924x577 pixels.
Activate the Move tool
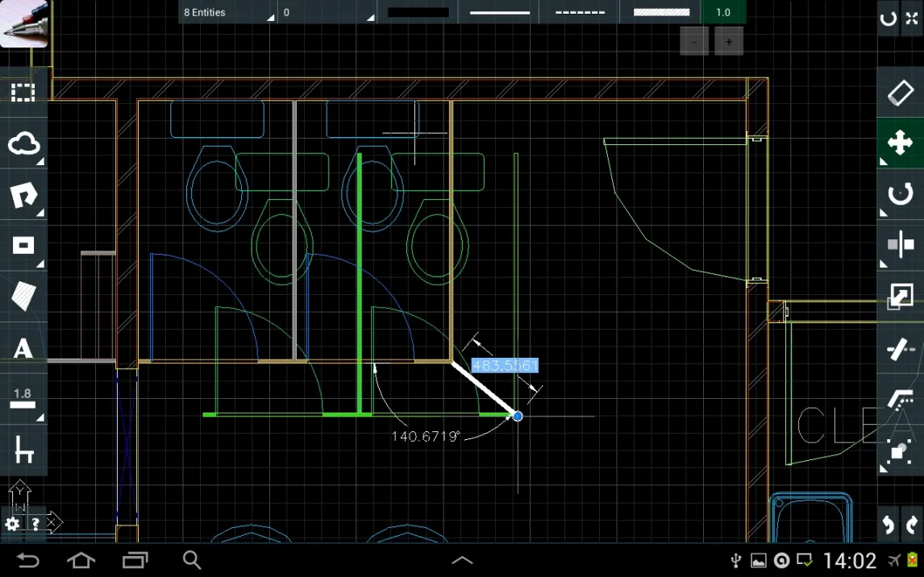click(900, 144)
